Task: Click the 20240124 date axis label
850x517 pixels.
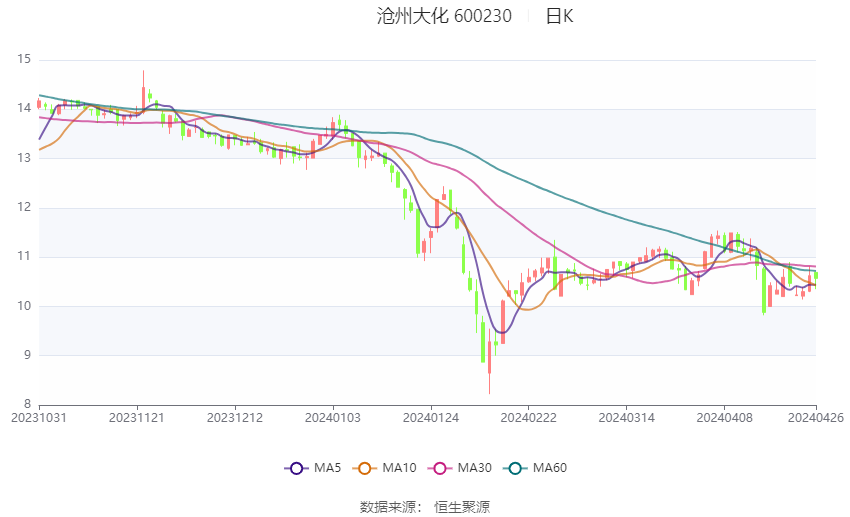Action: [x=431, y=418]
